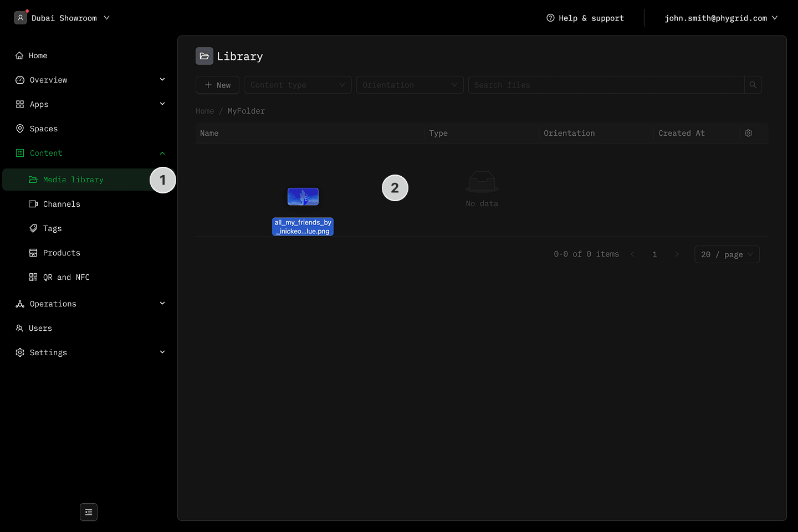Open the Content type filter dropdown
Image resolution: width=798 pixels, height=532 pixels.
[x=298, y=85]
